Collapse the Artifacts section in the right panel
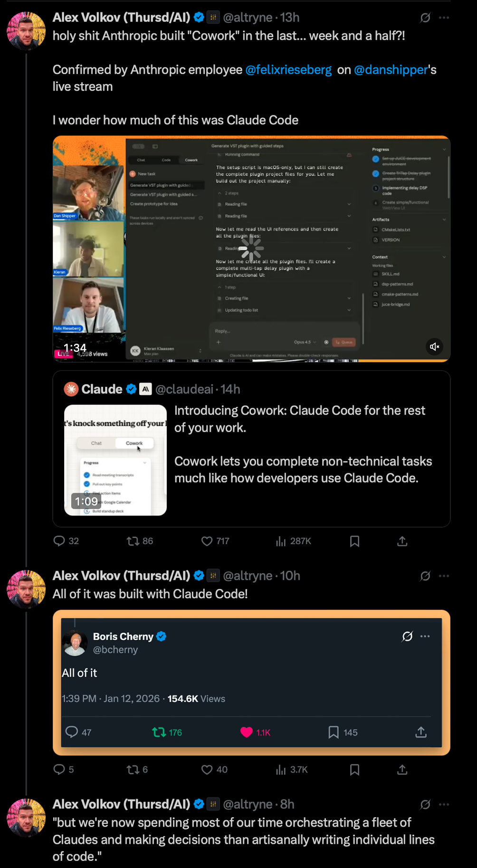The image size is (477, 868). (444, 219)
